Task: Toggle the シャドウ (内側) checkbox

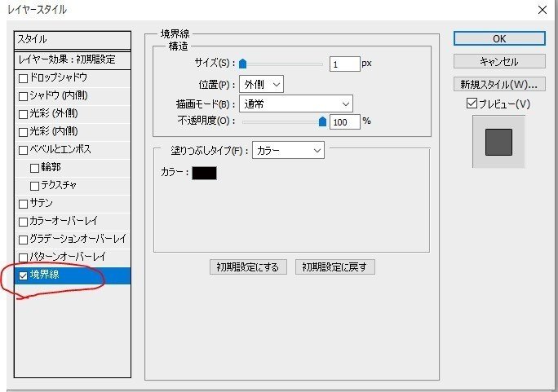Action: click(x=23, y=96)
